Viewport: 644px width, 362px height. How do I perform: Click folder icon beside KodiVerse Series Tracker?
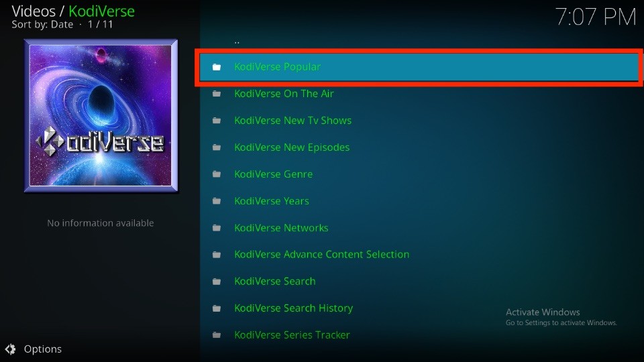(x=217, y=335)
